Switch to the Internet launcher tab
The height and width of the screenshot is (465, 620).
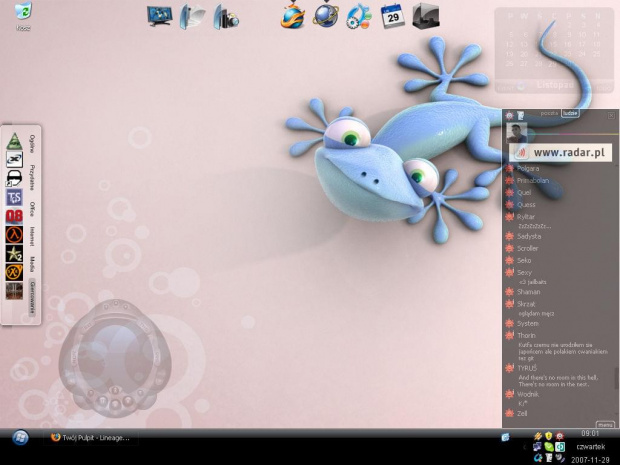33,236
